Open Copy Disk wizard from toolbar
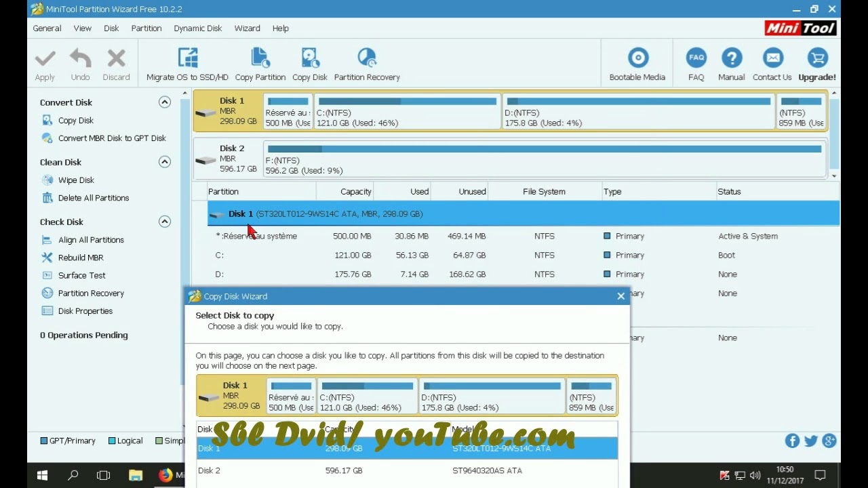868x488 pixels. (310, 64)
